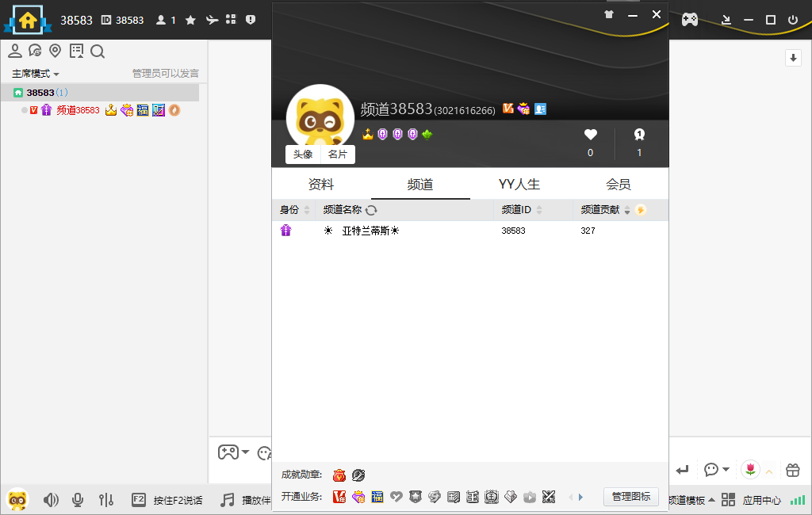This screenshot has width=812, height=515.
Task: Click the 播放伴奏 music button
Action: [x=245, y=500]
